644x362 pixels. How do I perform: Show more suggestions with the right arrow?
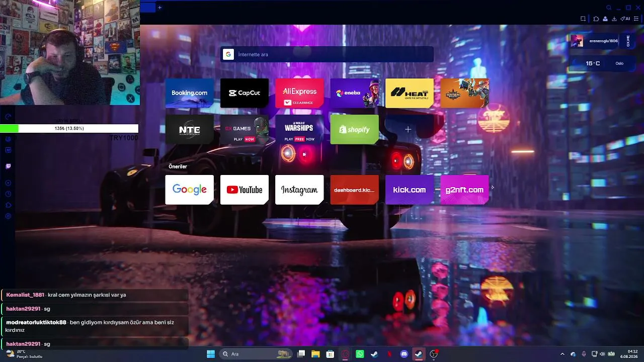[x=493, y=188]
